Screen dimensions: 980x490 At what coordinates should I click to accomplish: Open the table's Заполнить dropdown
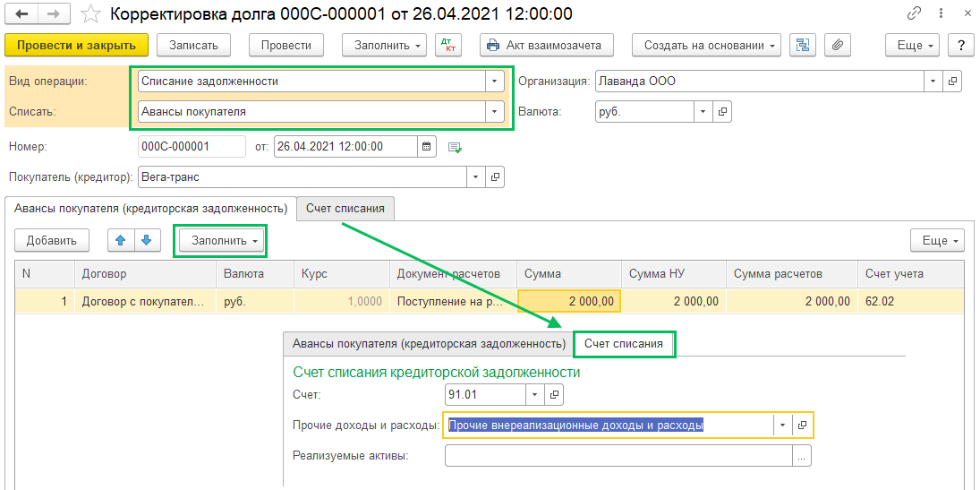click(220, 241)
